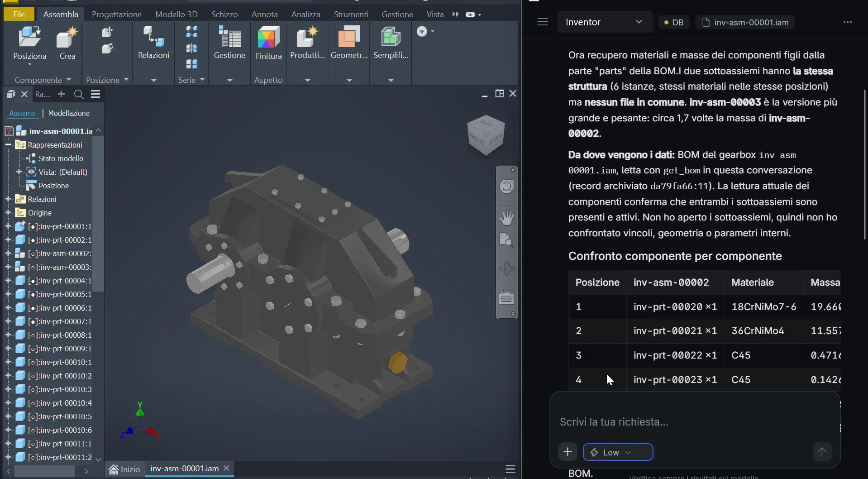Expand the inv-asm-00002 subassembly node

coord(8,254)
